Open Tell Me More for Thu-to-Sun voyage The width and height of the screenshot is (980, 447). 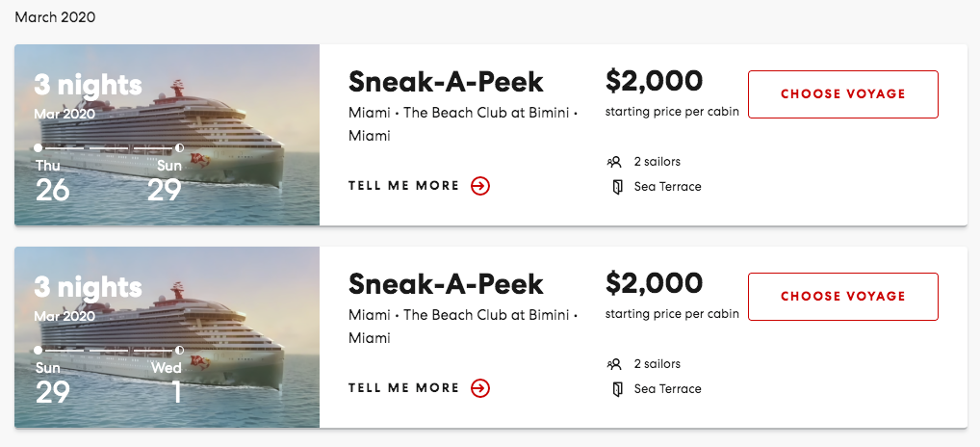tap(404, 186)
